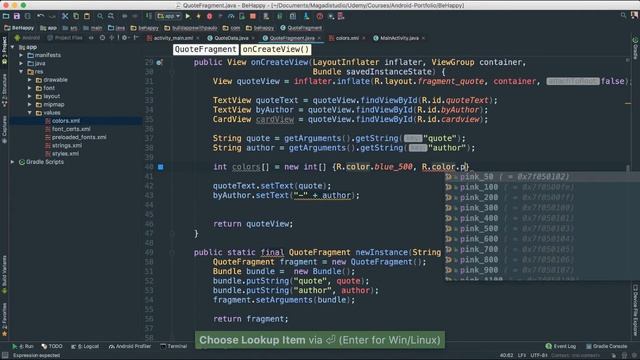Open the Terminal tool window
The height and width of the screenshot is (360, 640).
[174, 346]
